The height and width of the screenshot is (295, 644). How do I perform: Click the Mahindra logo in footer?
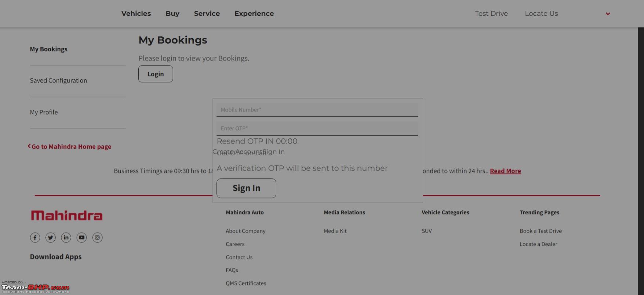[x=66, y=215]
